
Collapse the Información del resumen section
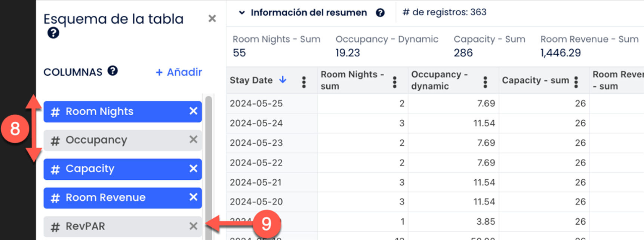[x=242, y=13]
